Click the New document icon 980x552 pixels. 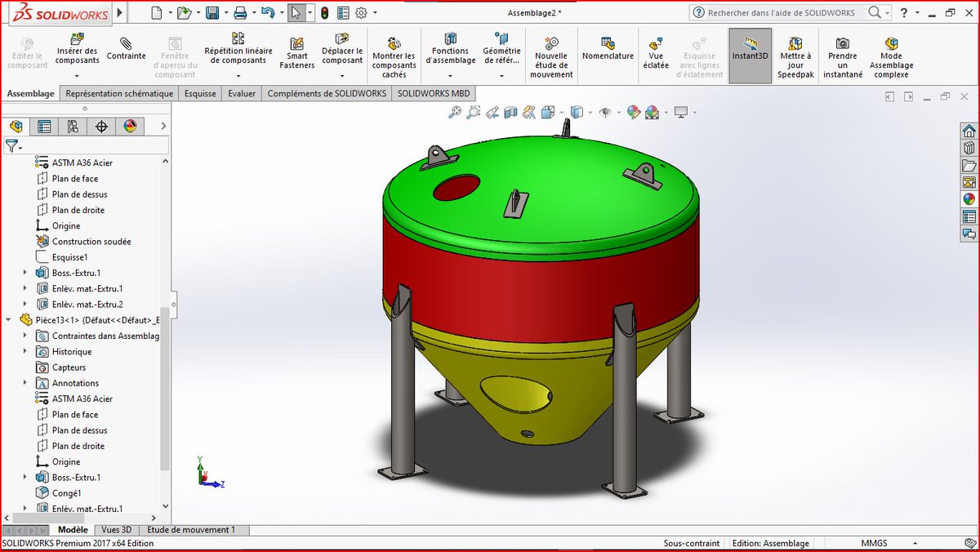tap(158, 12)
